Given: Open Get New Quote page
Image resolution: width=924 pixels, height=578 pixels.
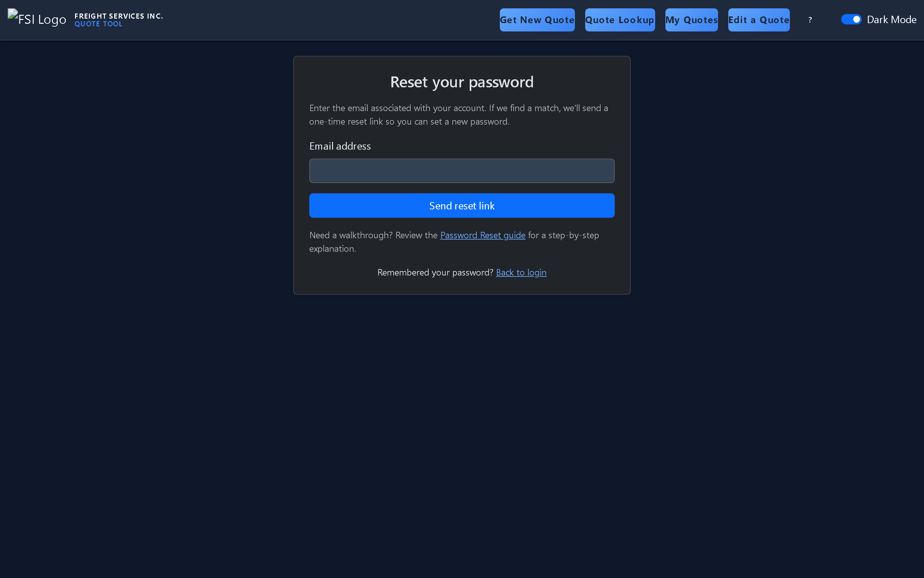Looking at the screenshot, I should click(537, 20).
